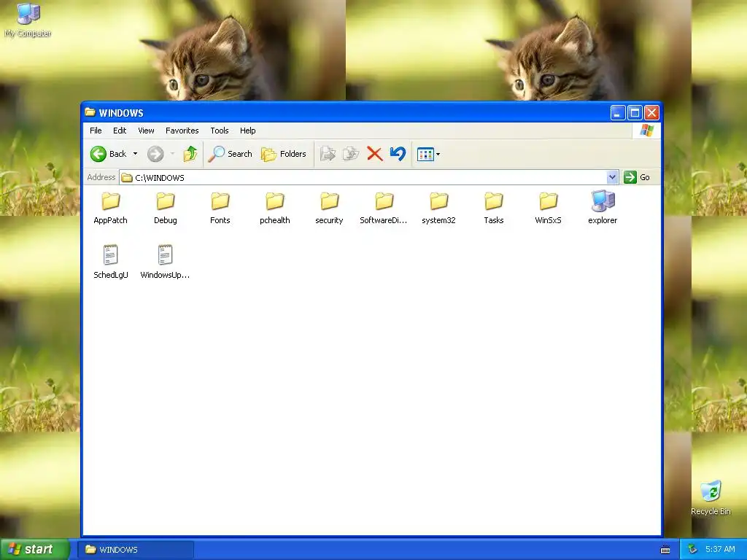This screenshot has height=560, width=747.
Task: Open the File menu
Action: (96, 131)
